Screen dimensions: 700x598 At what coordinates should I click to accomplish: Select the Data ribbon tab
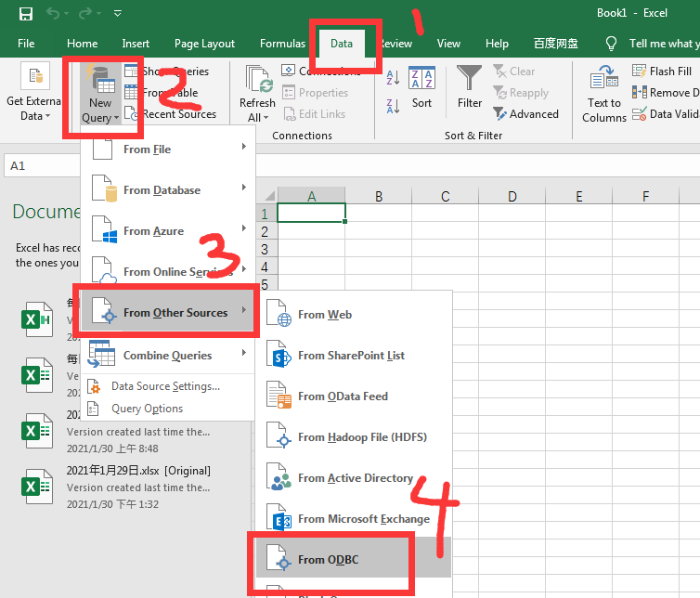click(x=342, y=44)
